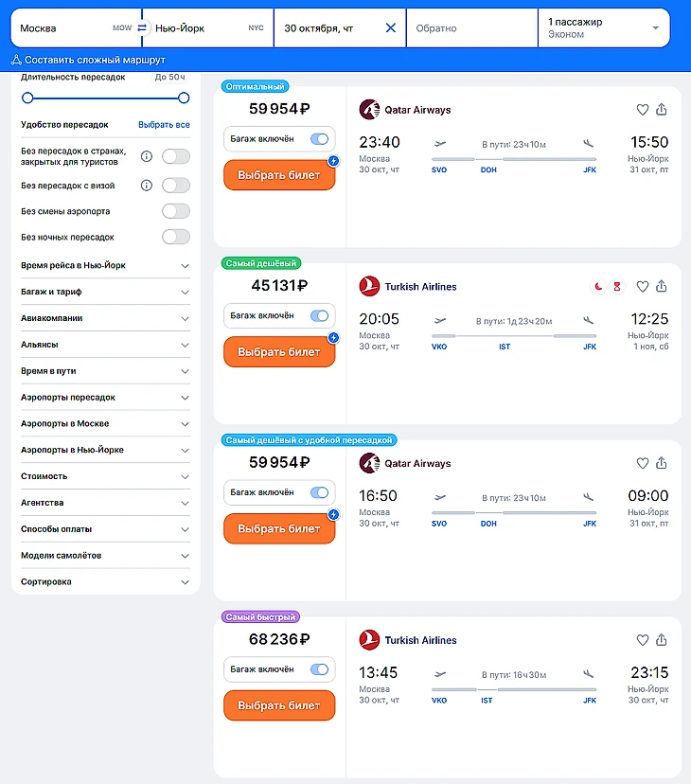Expand Агентства filter section
Image resolution: width=691 pixels, height=784 pixels.
click(105, 503)
